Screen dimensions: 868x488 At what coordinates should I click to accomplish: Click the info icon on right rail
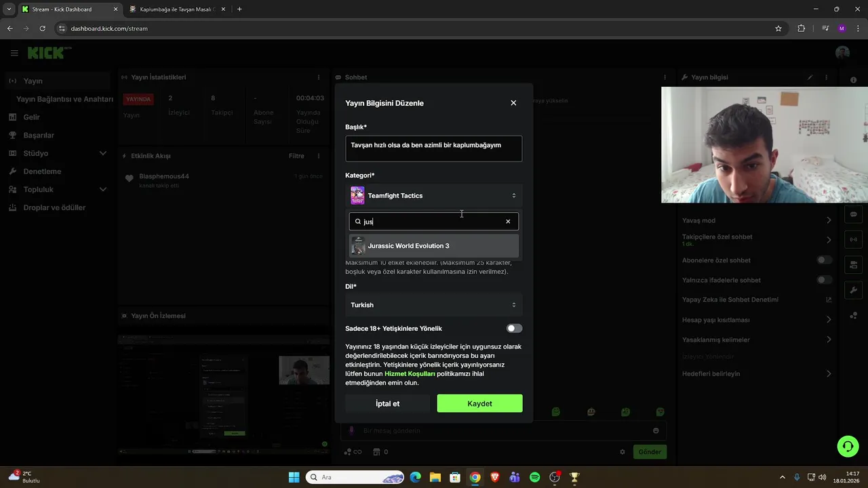[853, 80]
